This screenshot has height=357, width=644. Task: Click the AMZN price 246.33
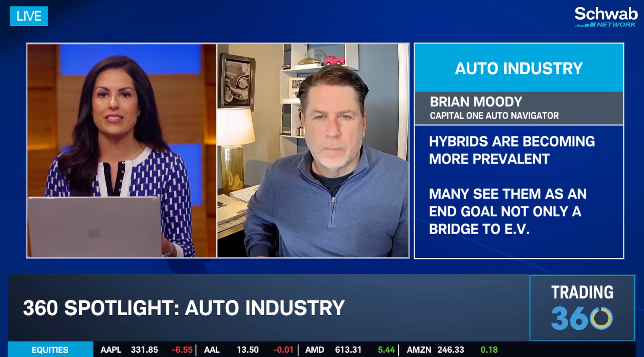pos(451,350)
